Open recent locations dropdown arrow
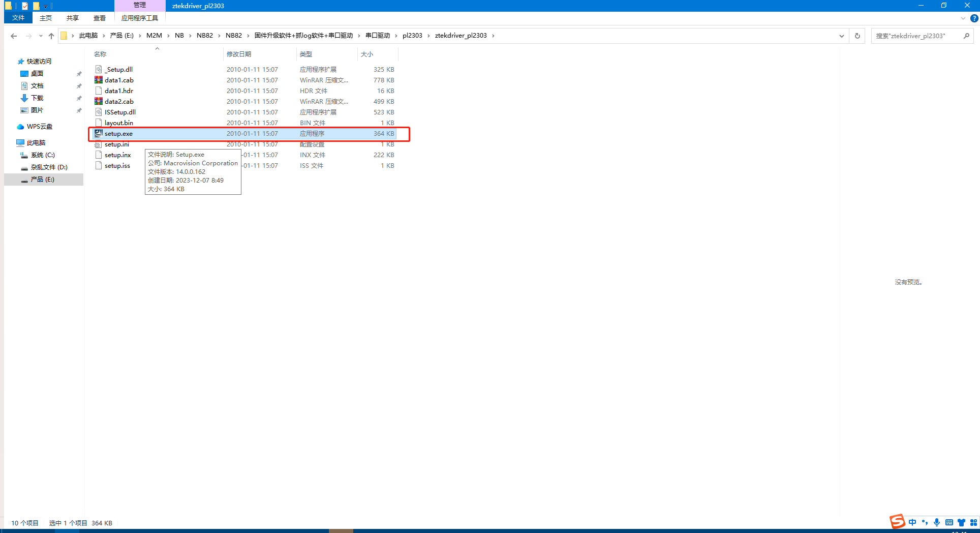The width and height of the screenshot is (980, 533). point(41,36)
